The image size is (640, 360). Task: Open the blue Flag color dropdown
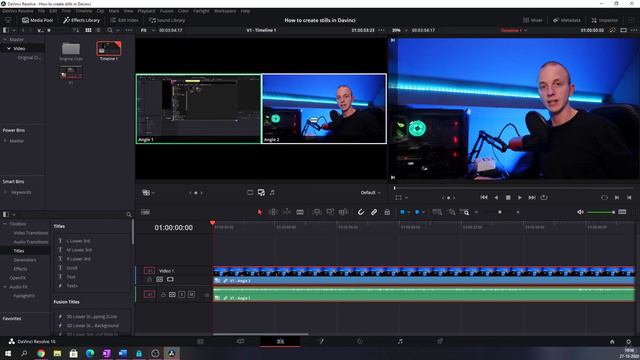(x=409, y=212)
